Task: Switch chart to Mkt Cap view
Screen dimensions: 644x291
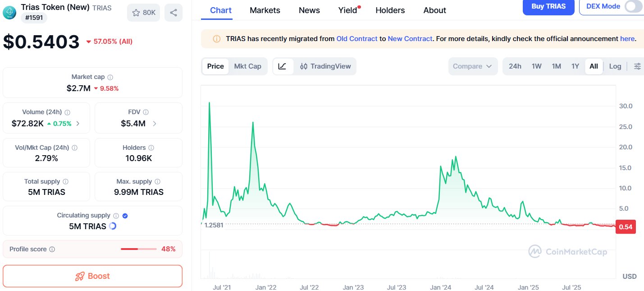Action: (247, 66)
